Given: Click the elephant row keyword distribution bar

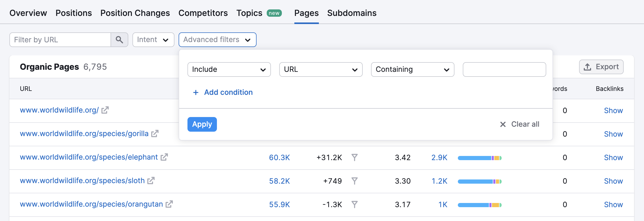Looking at the screenshot, I should [x=479, y=158].
